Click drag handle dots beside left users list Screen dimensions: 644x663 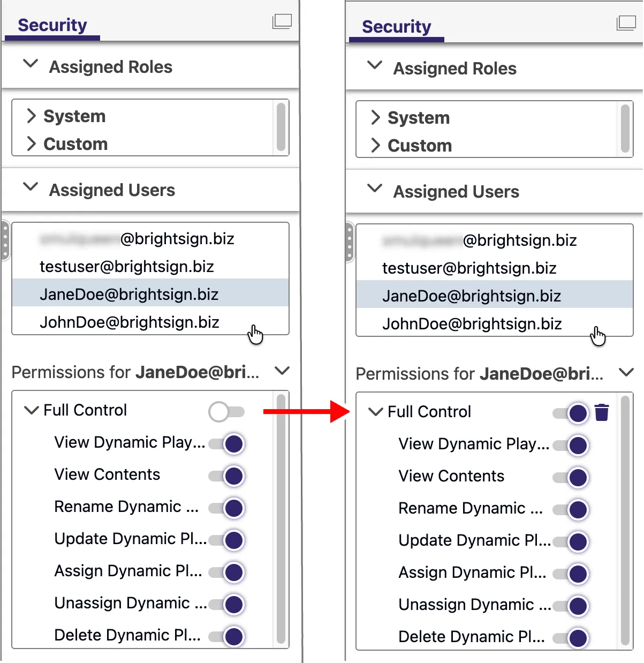pos(5,240)
